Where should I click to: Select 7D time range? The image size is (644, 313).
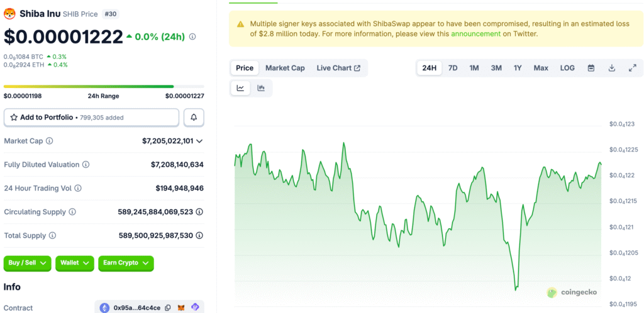(453, 68)
